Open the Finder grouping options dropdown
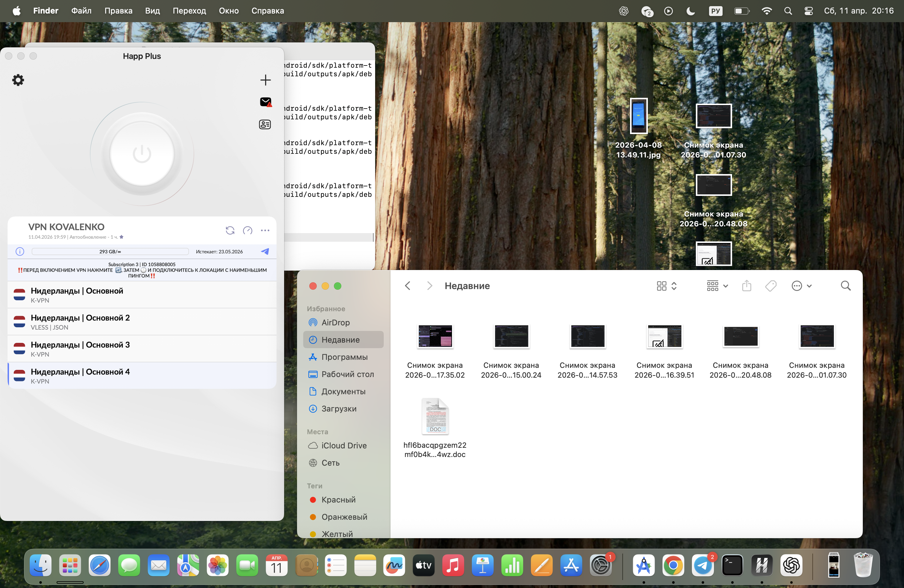 (717, 286)
